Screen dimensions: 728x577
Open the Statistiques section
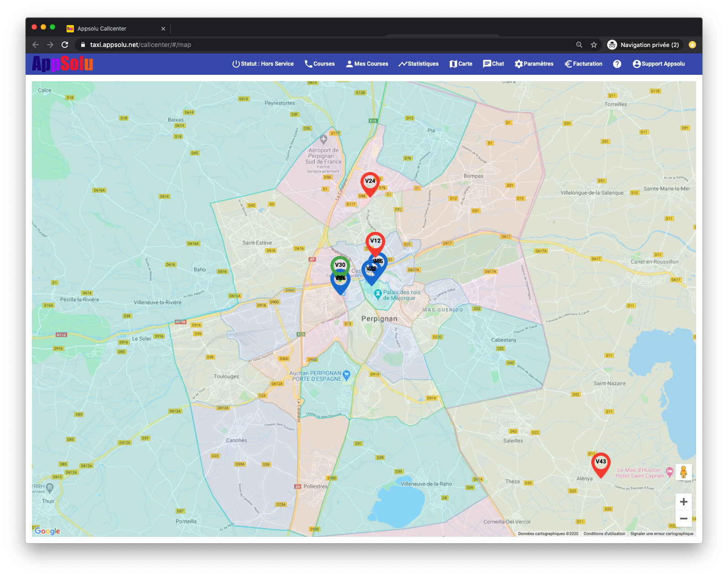tap(418, 64)
